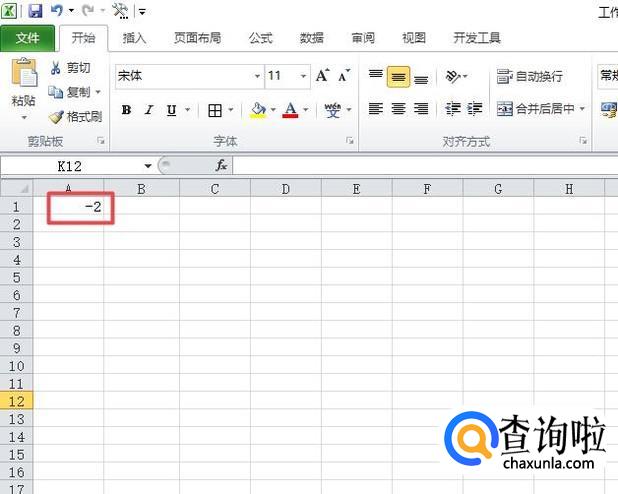Open the 视图 ribbon tab
Screen dimensions: 618x494
414,38
